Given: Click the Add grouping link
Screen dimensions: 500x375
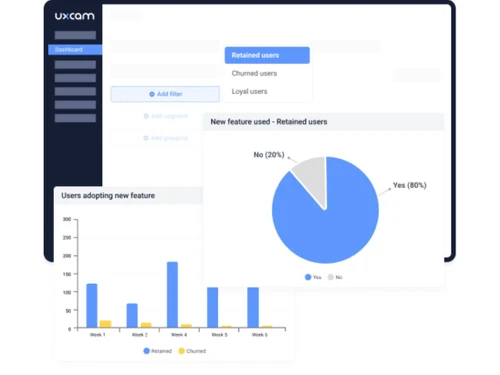Looking at the screenshot, I should click(x=166, y=138).
